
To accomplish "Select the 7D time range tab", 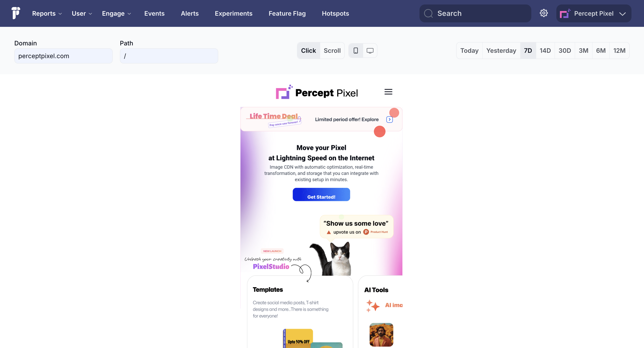I will [x=528, y=51].
